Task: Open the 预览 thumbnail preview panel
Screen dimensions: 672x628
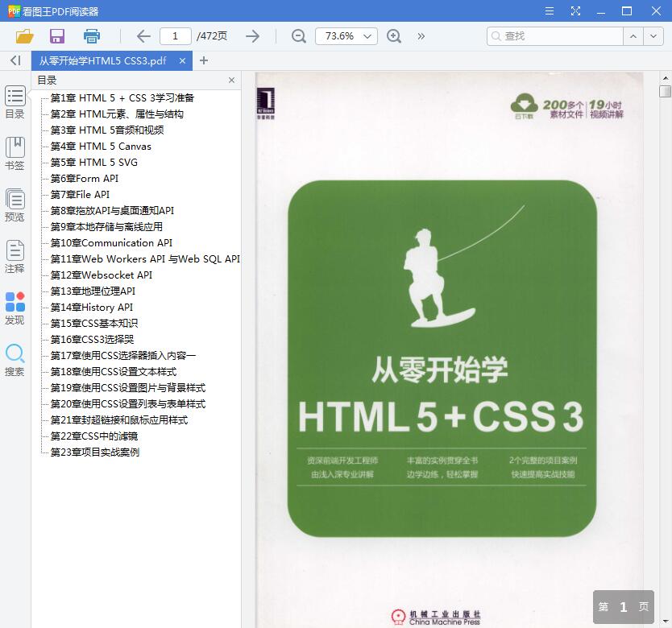Action: [15, 204]
